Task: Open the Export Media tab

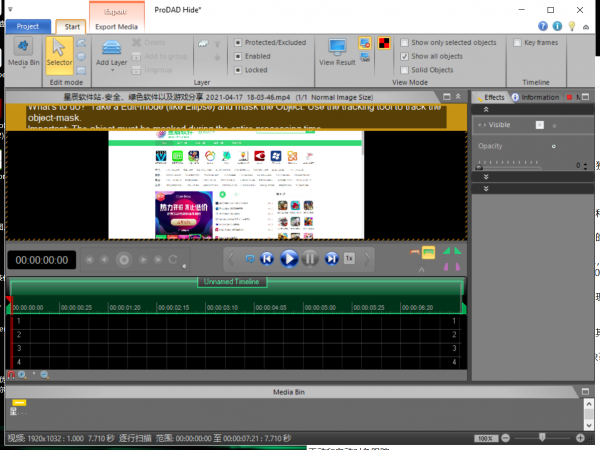Action: (x=116, y=27)
